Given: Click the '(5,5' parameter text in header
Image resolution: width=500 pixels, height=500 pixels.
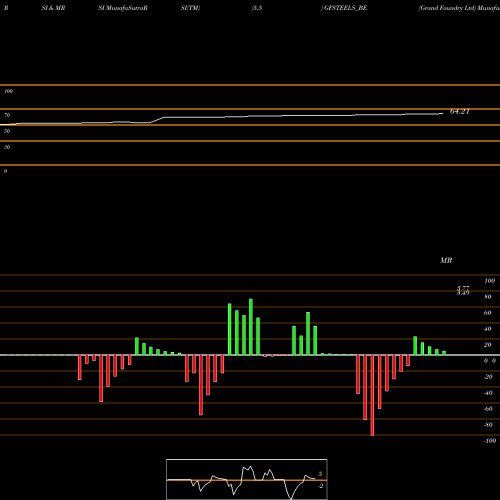Looking at the screenshot, I should [x=257, y=8].
